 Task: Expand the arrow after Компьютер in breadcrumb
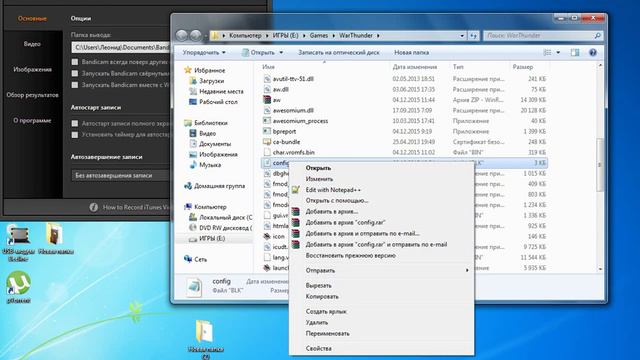point(267,36)
